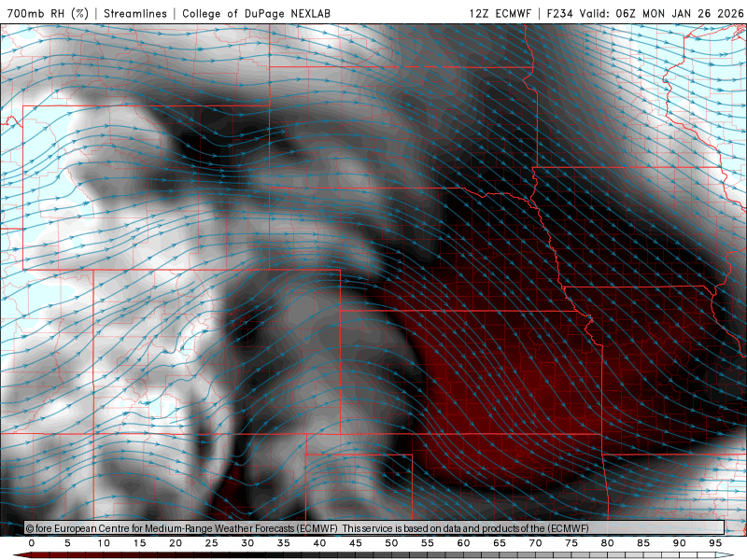747x560 pixels.
Task: Click the '85' value on color scale
Action: coord(643,543)
